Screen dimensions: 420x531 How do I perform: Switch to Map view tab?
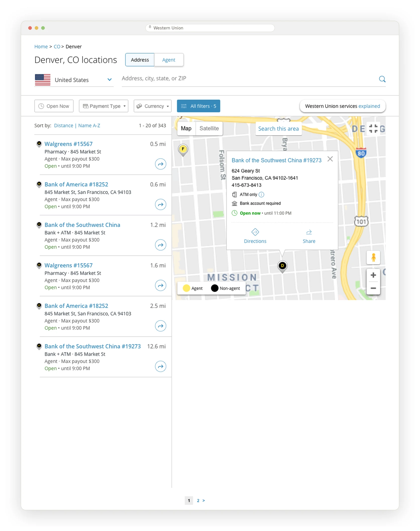(186, 129)
